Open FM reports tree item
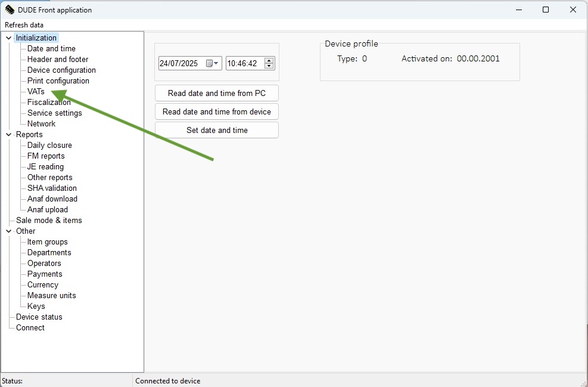The height and width of the screenshot is (387, 588). pyautogui.click(x=46, y=156)
